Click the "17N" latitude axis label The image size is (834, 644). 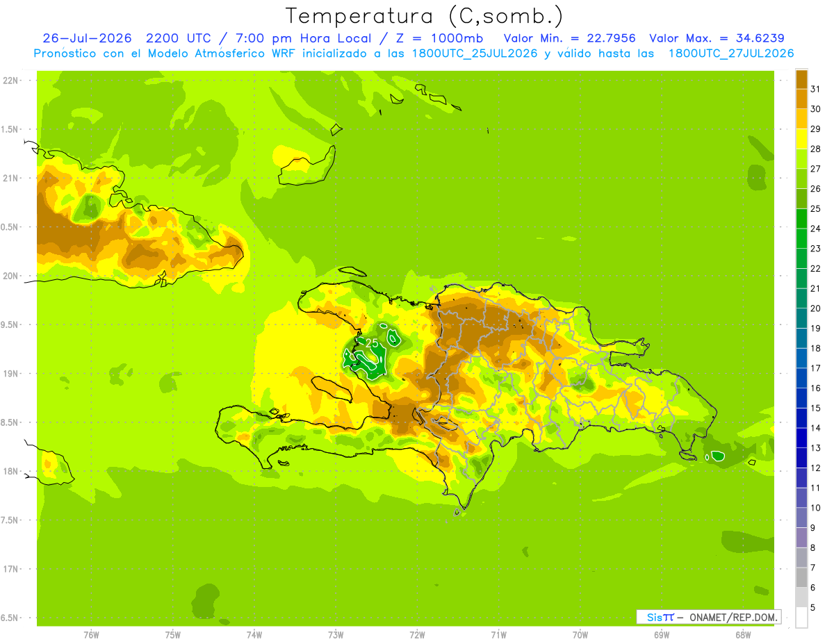(x=10, y=569)
